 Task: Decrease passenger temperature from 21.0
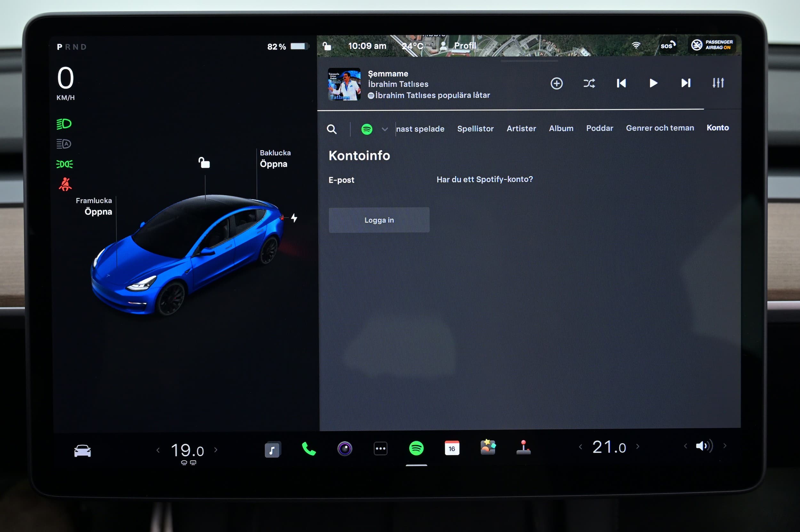click(580, 447)
